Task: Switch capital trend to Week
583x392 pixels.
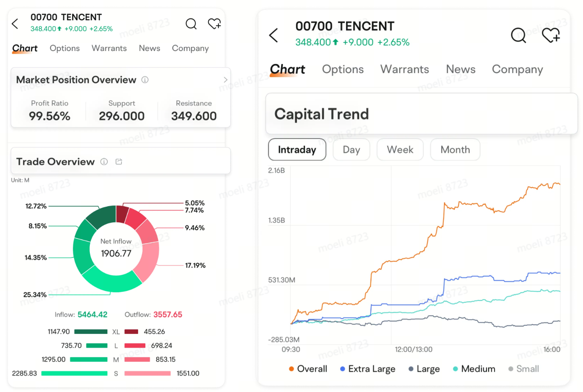Action: coord(400,149)
